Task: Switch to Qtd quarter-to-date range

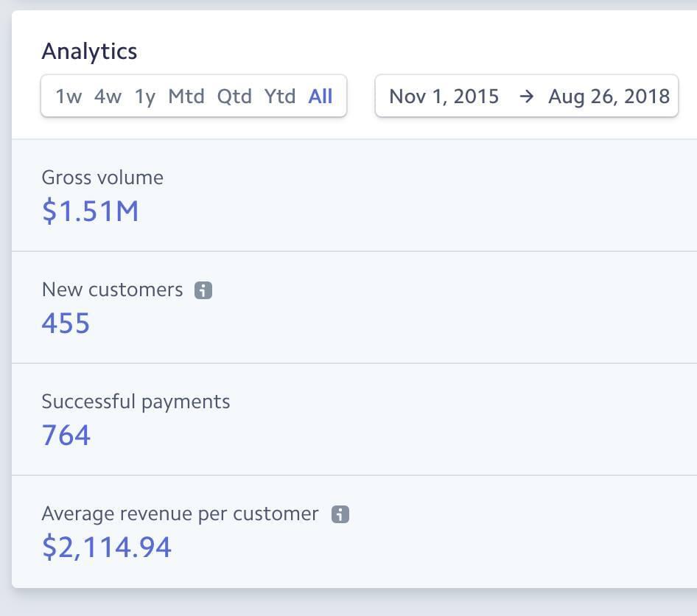Action: tap(234, 97)
